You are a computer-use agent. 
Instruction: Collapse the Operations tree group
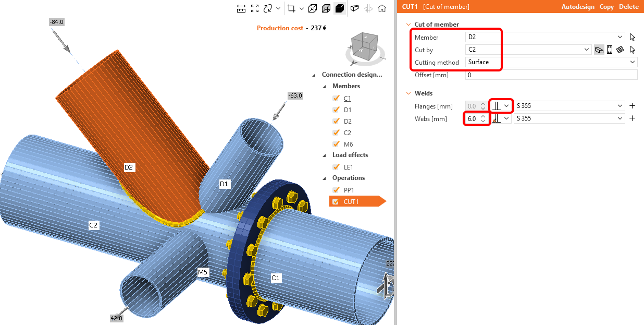click(x=325, y=178)
